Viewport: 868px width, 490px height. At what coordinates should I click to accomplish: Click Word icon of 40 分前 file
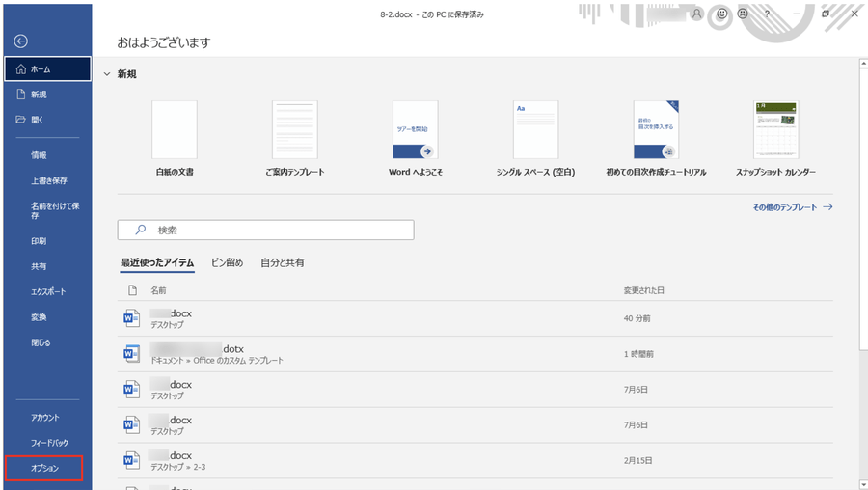[131, 317]
